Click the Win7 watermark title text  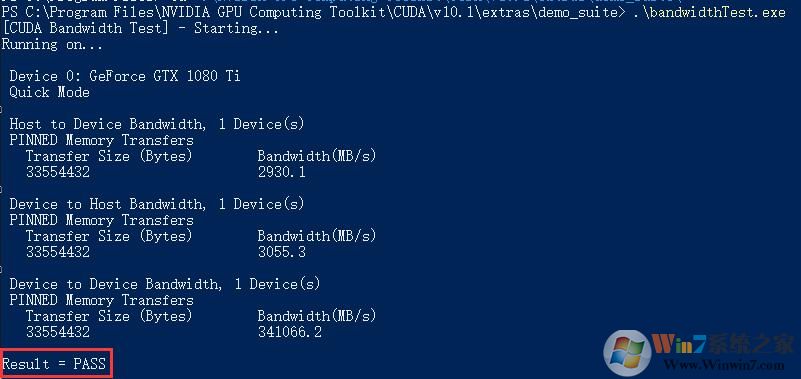tap(722, 345)
